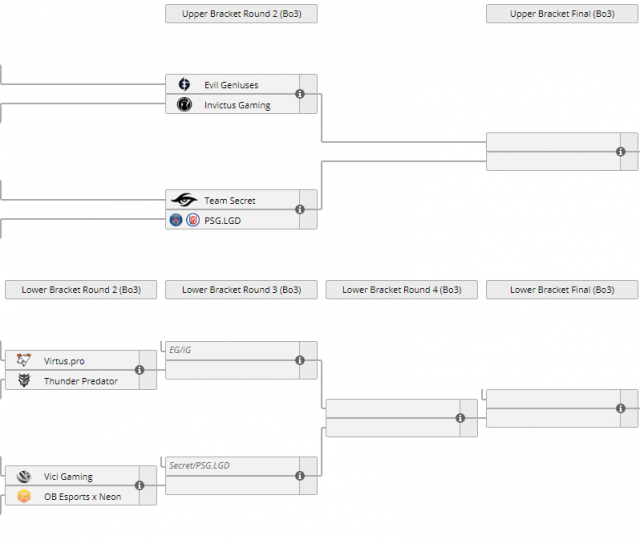
Task: Click the Evil Geniuses team logo
Action: pos(184,85)
